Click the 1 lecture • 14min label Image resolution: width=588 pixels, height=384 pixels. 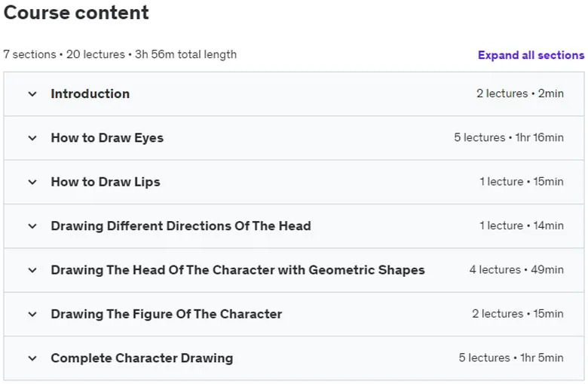pos(521,226)
